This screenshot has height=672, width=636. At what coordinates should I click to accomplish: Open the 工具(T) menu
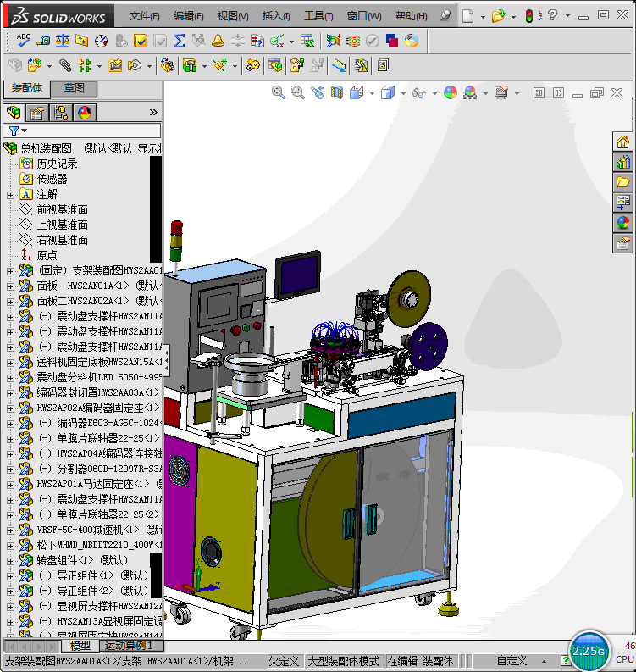tap(318, 16)
